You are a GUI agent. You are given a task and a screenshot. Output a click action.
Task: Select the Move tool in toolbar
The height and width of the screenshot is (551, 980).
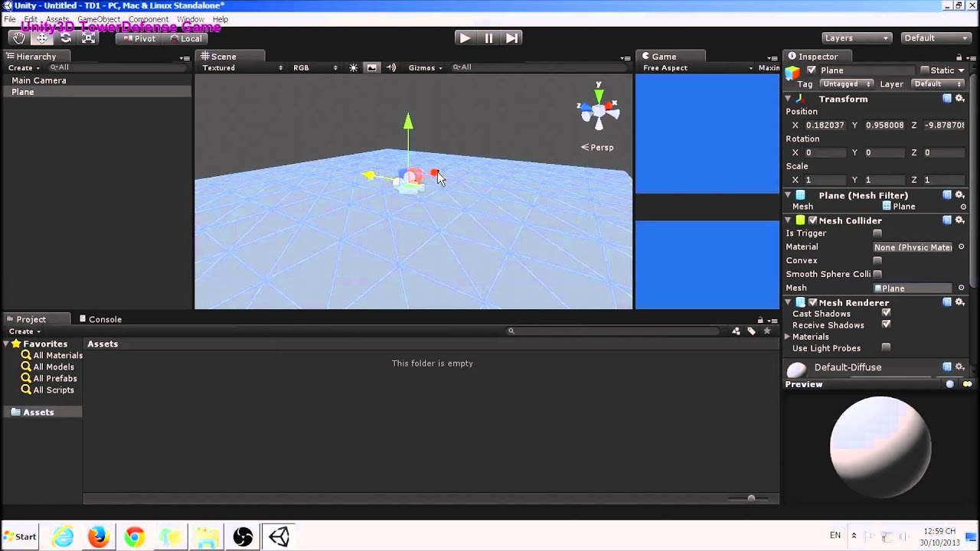41,37
